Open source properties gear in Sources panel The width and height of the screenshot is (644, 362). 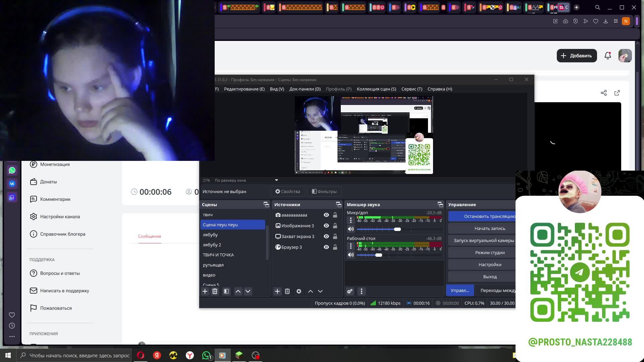coord(299,291)
